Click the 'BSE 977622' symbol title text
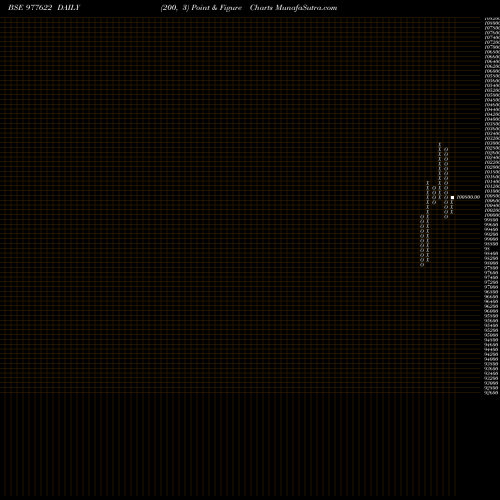Viewport: 500px width, 500px height. point(30,8)
